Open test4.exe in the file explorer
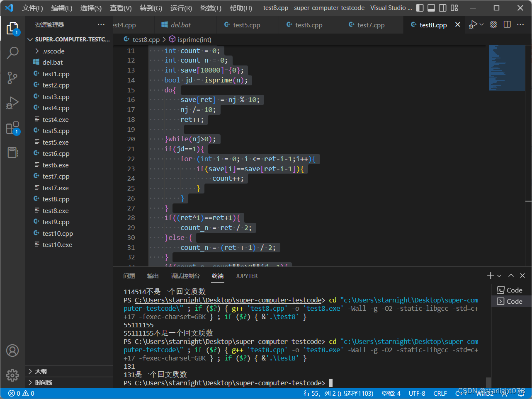Viewport: 532px width, 399px height. pyautogui.click(x=69, y=119)
